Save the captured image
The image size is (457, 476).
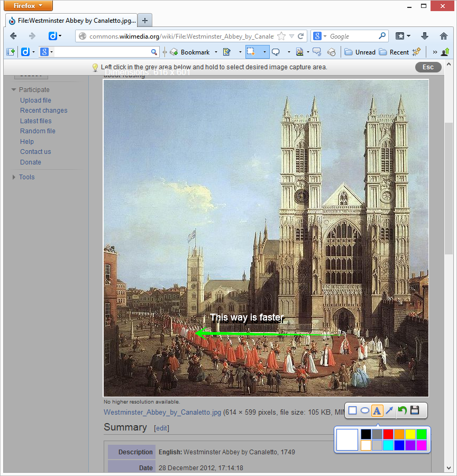click(x=415, y=410)
